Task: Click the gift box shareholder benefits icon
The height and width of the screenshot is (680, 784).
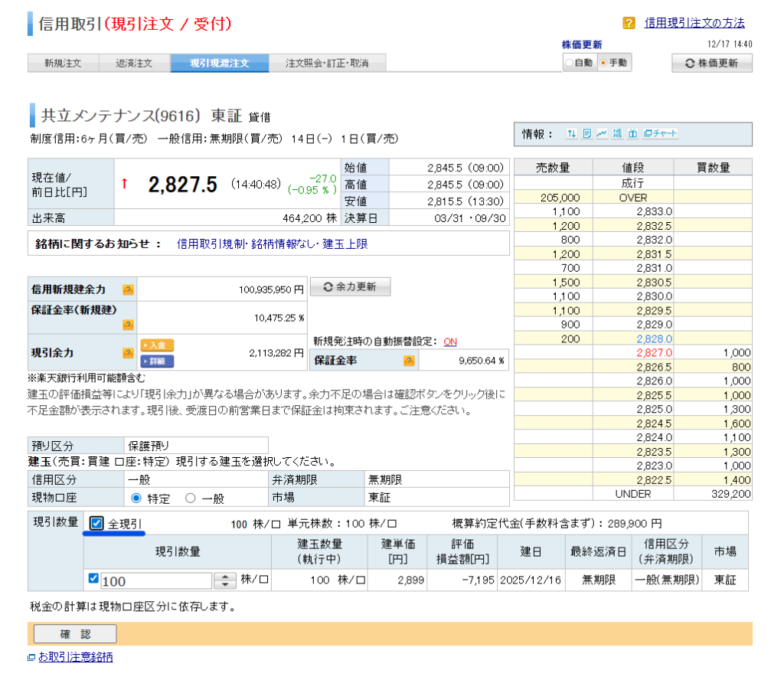Action: [x=632, y=134]
